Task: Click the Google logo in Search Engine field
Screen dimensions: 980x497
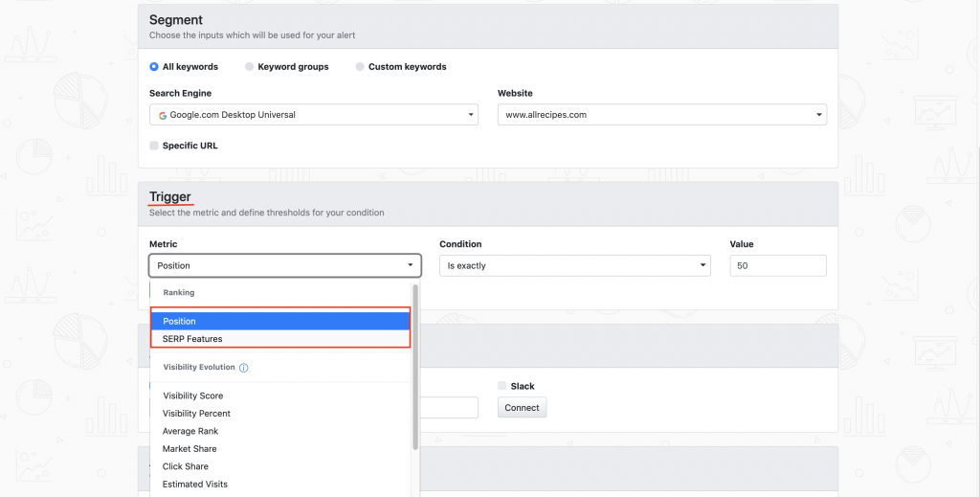Action: click(x=163, y=115)
